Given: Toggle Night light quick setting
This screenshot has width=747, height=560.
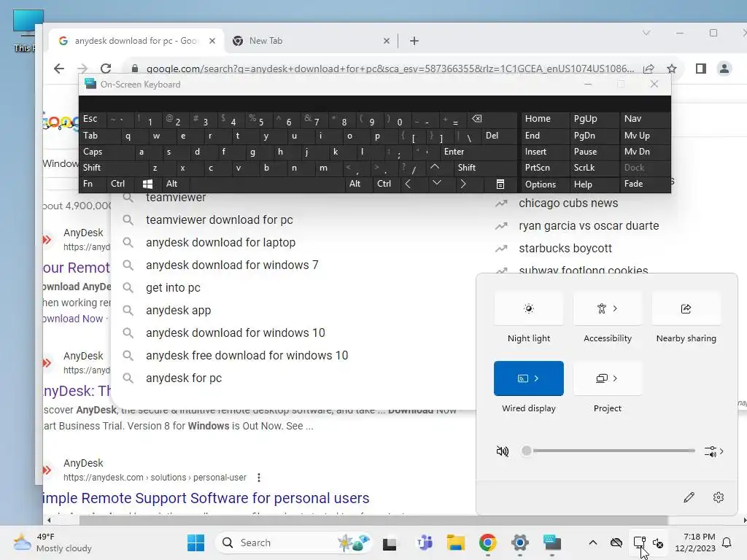Looking at the screenshot, I should tap(529, 308).
